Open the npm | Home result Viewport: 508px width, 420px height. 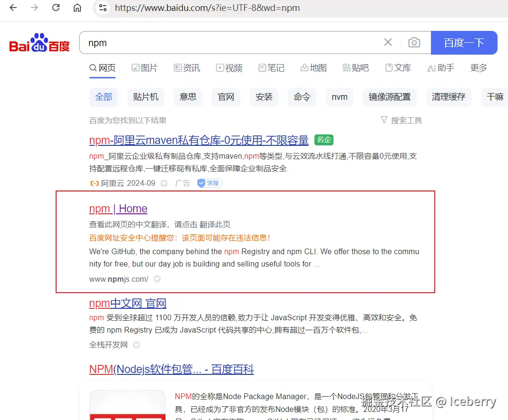(118, 209)
